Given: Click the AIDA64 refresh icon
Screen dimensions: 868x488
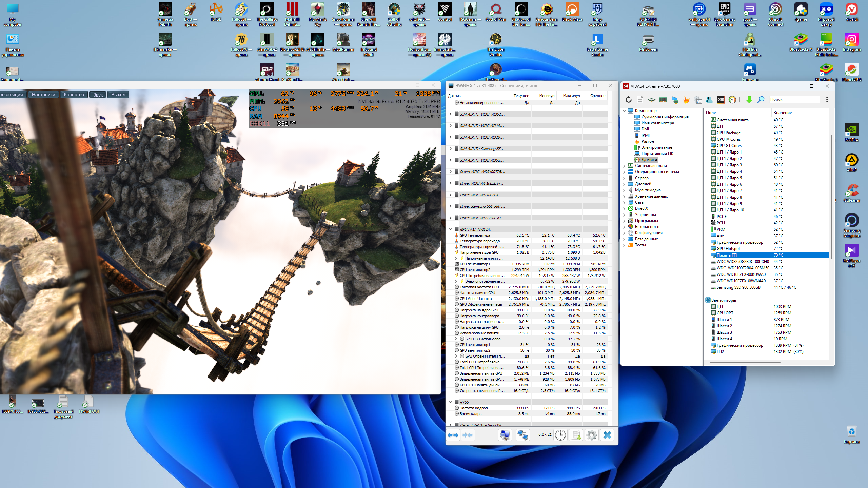Looking at the screenshot, I should point(628,99).
